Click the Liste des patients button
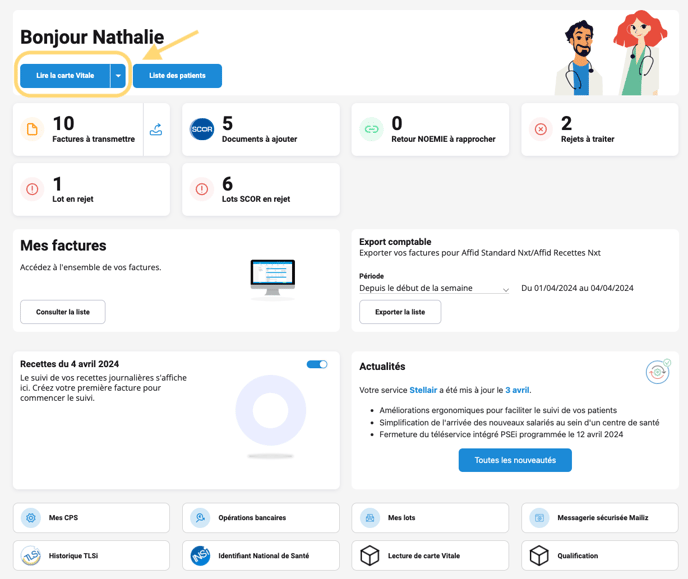This screenshot has width=688, height=579. pyautogui.click(x=177, y=76)
